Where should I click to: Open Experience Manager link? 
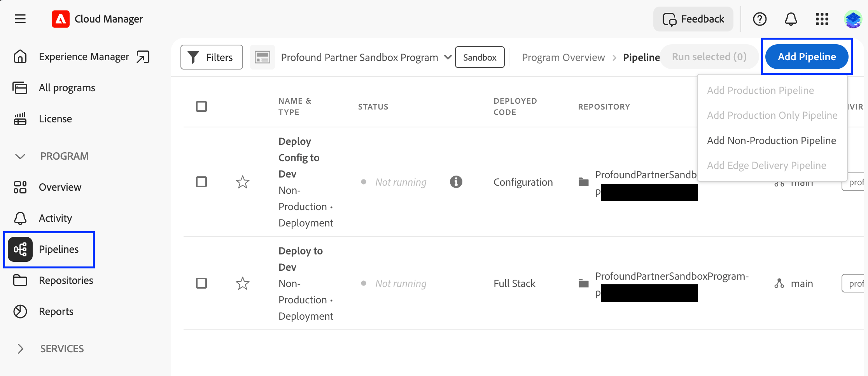(84, 57)
